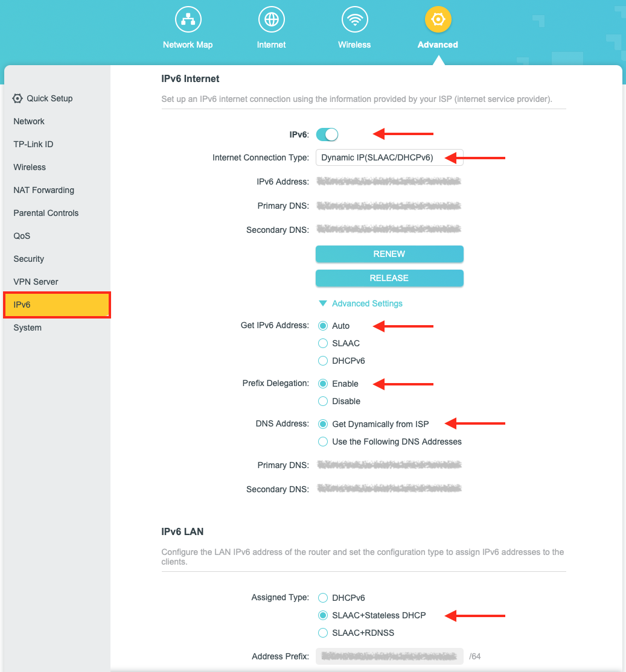Screen dimensions: 626x672
Task: Click the RELEASE button
Action: coord(389,278)
